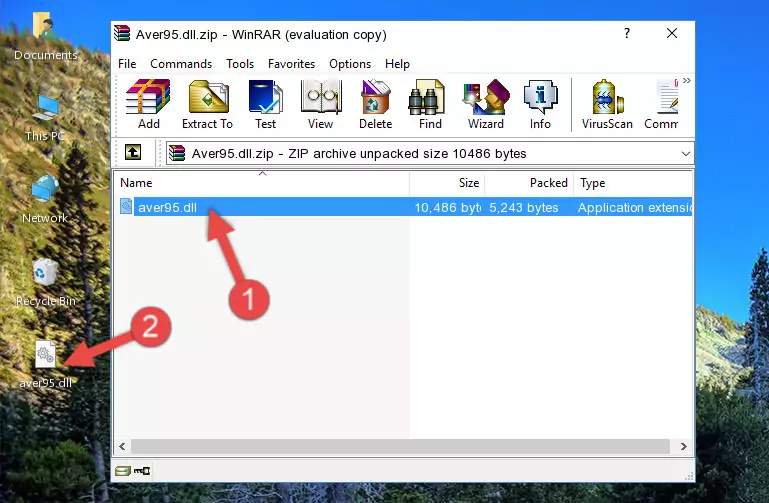Select the Network desktop icon
The height and width of the screenshot is (503, 769).
click(45, 200)
